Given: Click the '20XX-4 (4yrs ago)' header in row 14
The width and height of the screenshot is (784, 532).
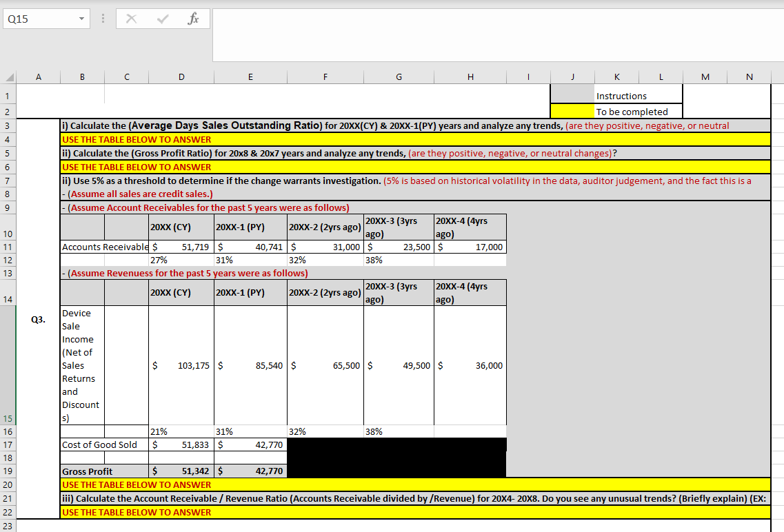Looking at the screenshot, I should [470, 293].
